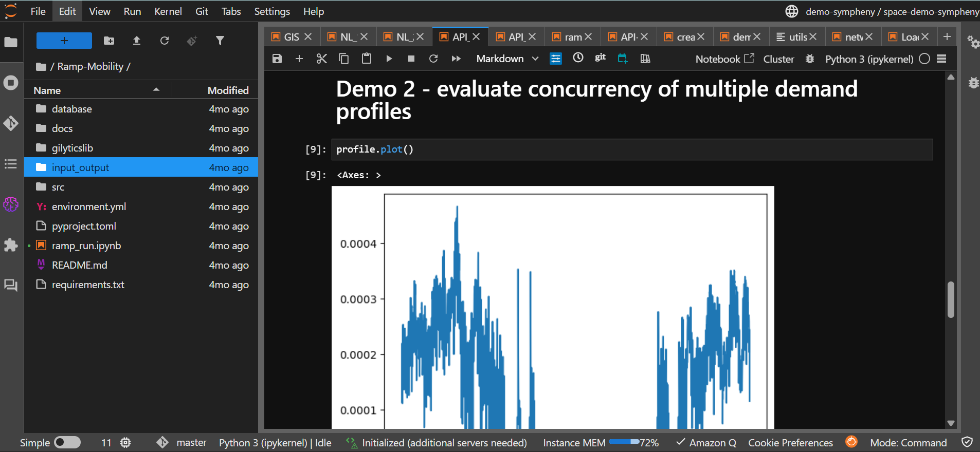Image resolution: width=980 pixels, height=452 pixels.
Task: Click the notebook vertical scrollbar thumb
Action: pos(951,299)
